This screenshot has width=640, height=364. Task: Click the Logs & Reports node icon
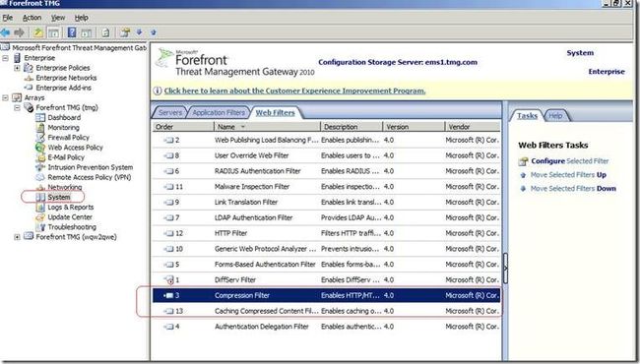click(40, 207)
